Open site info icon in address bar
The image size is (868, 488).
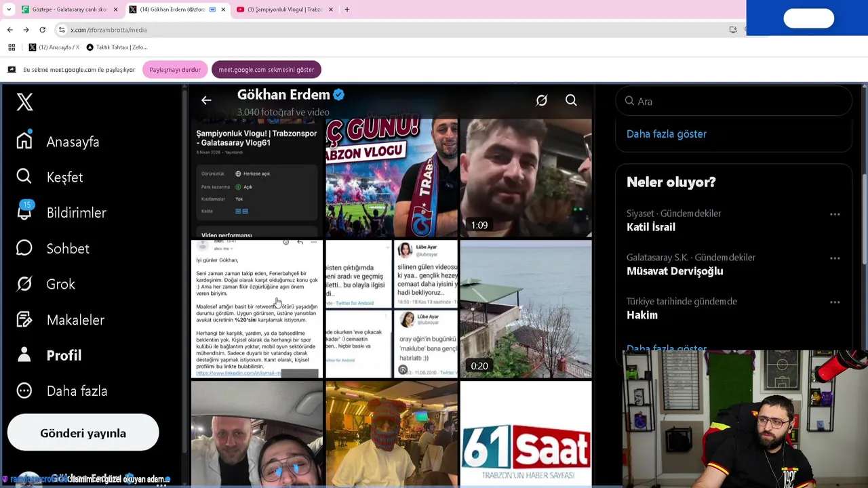click(x=62, y=30)
